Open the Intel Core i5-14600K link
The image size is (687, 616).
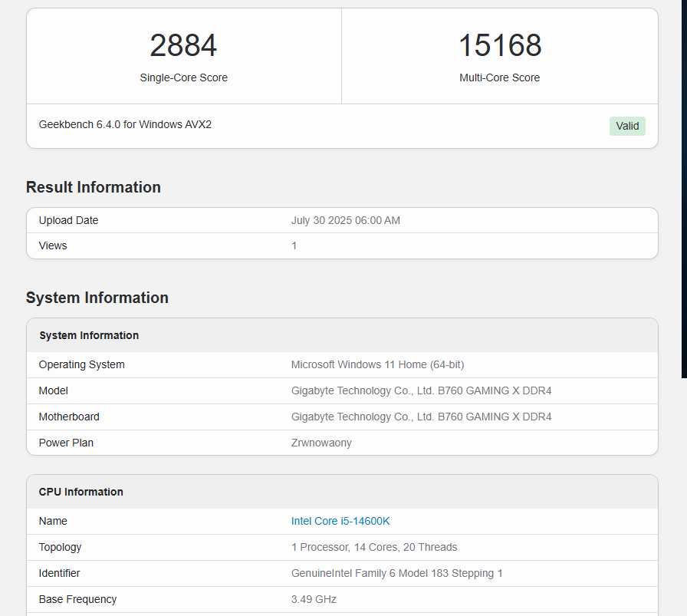tap(340, 521)
